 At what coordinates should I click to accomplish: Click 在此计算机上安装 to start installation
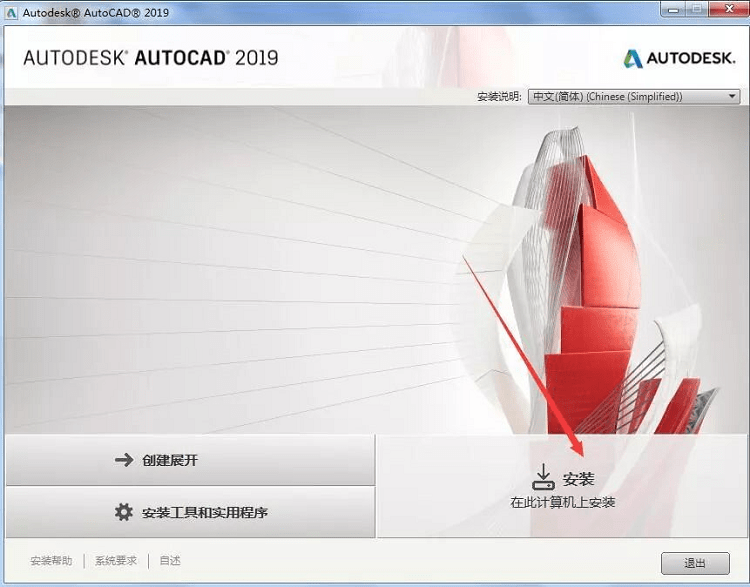[562, 502]
